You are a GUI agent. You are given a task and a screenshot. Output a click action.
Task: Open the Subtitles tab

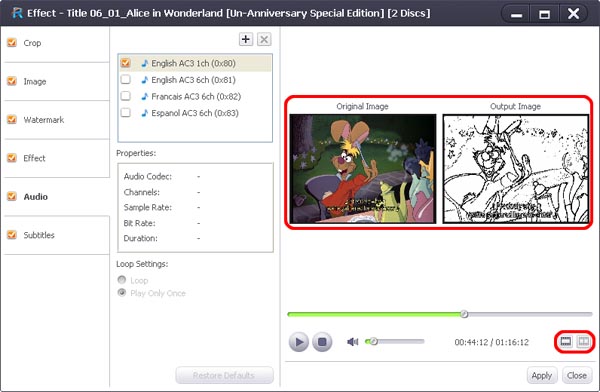57,235
